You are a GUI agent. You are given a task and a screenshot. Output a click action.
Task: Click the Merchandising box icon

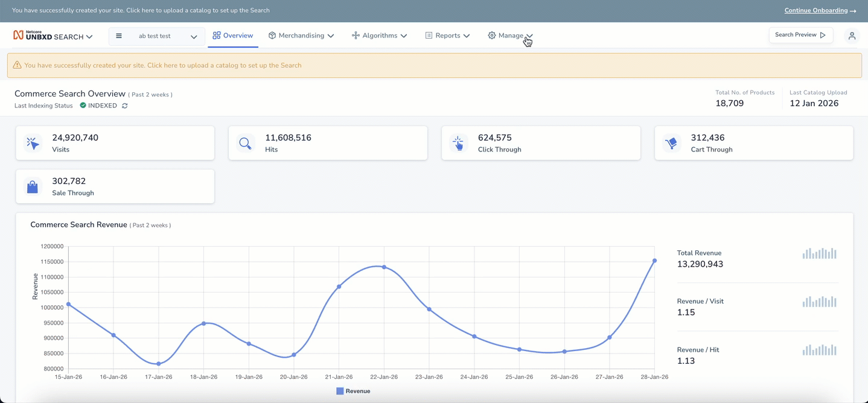click(272, 36)
